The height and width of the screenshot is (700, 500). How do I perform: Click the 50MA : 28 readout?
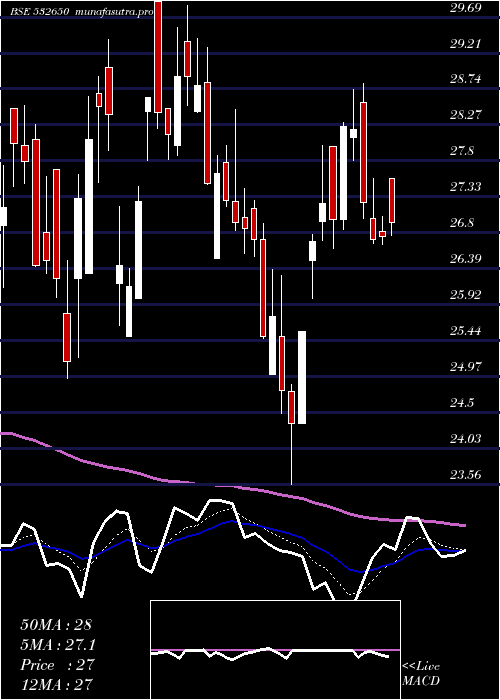pos(56,625)
